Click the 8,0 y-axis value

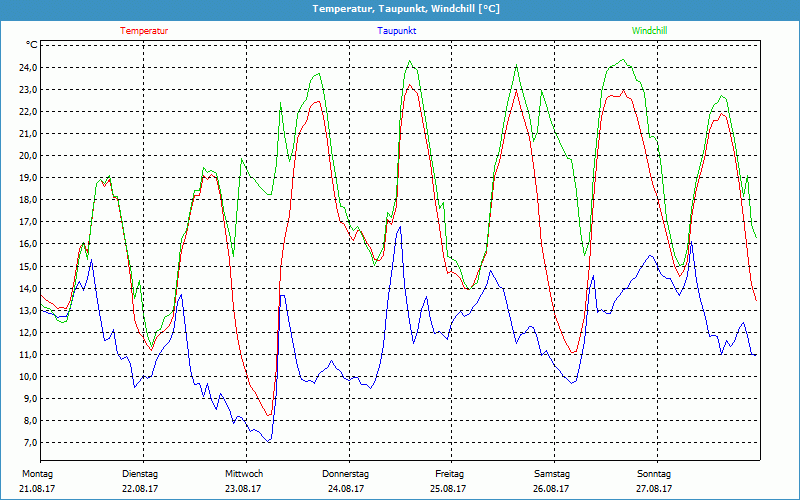[30, 420]
